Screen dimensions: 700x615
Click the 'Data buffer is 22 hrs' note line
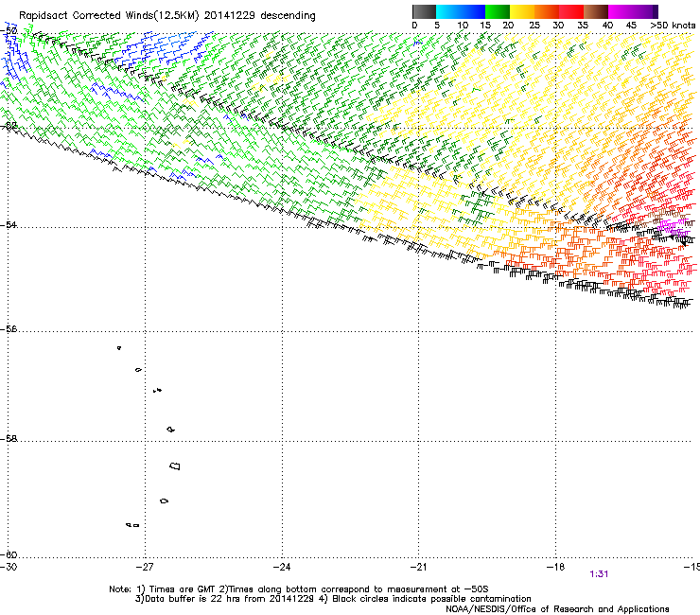click(x=333, y=599)
